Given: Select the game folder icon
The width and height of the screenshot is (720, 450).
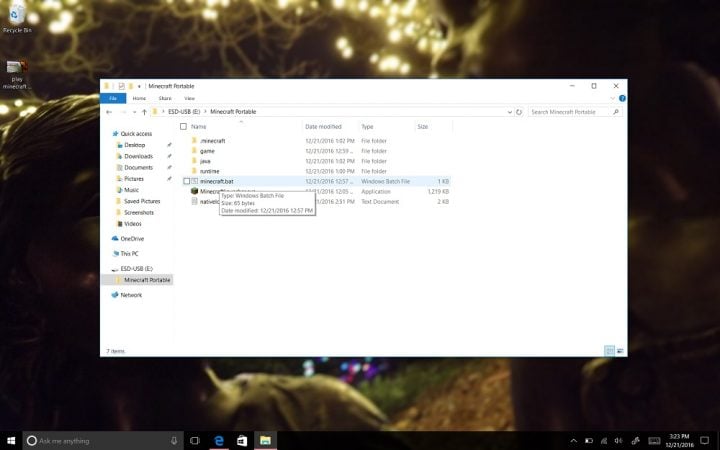Looking at the screenshot, I should pos(194,151).
